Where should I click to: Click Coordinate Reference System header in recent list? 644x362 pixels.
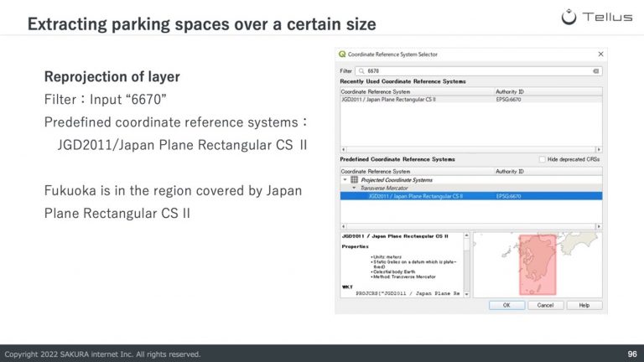pos(376,91)
